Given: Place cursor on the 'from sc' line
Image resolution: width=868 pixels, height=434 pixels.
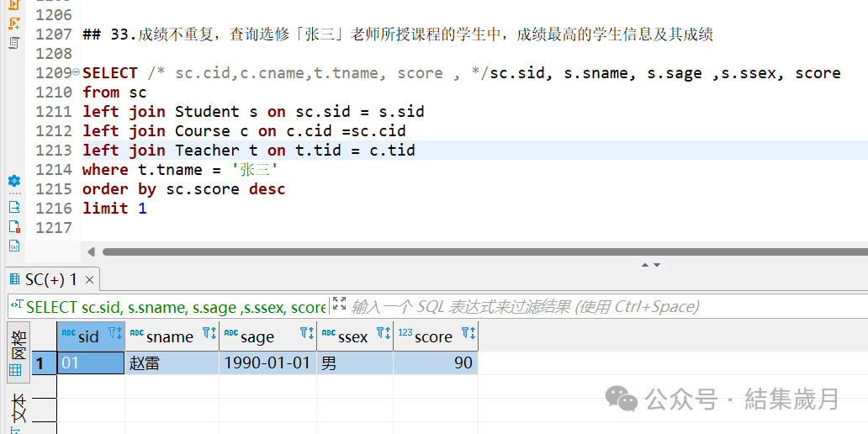Looking at the screenshot, I should (114, 93).
